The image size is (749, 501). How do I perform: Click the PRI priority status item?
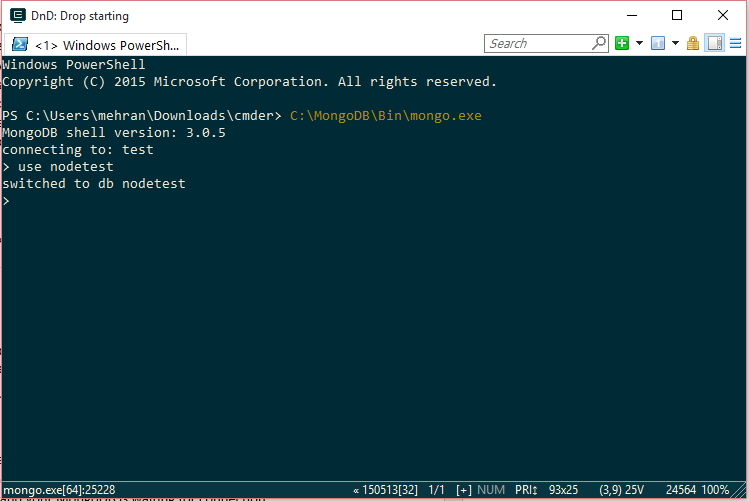pyautogui.click(x=529, y=490)
